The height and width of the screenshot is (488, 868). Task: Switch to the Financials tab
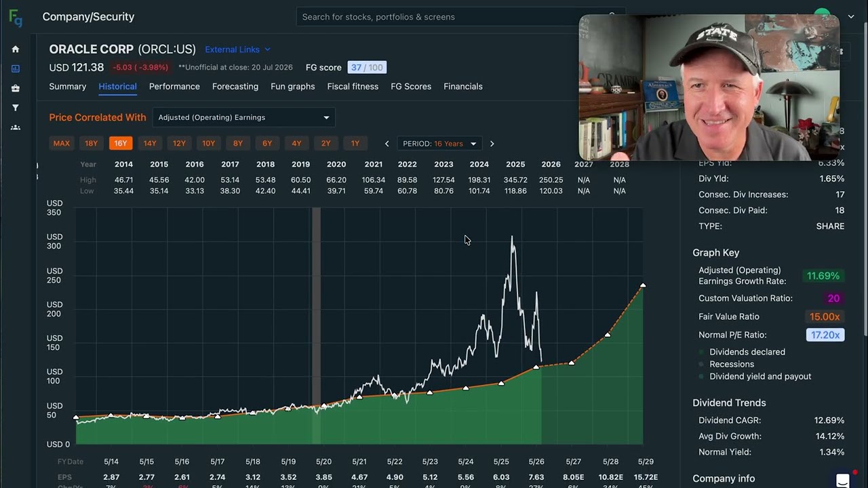pos(463,86)
